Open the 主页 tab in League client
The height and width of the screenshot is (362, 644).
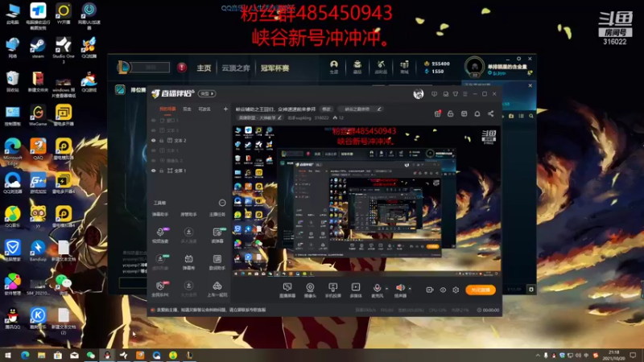pos(204,68)
